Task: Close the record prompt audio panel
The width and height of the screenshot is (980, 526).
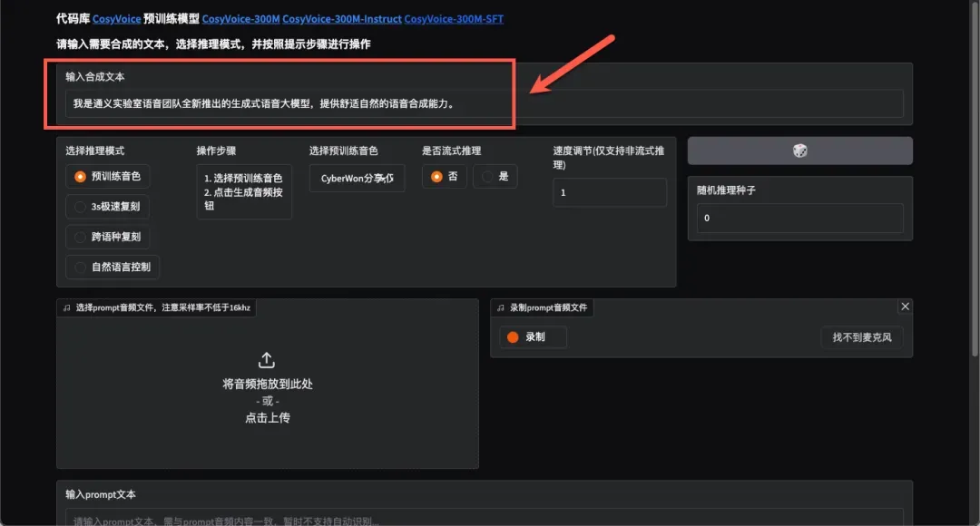Action: [904, 307]
